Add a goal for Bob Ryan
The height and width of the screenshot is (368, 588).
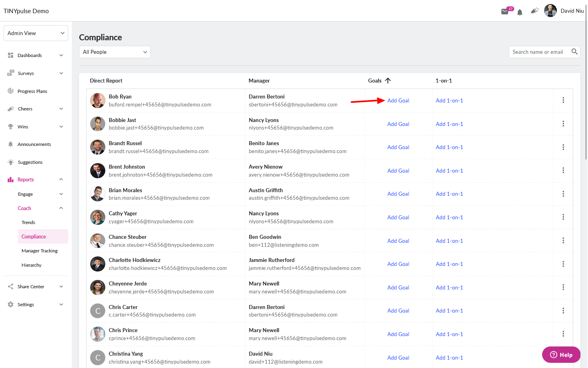click(398, 100)
